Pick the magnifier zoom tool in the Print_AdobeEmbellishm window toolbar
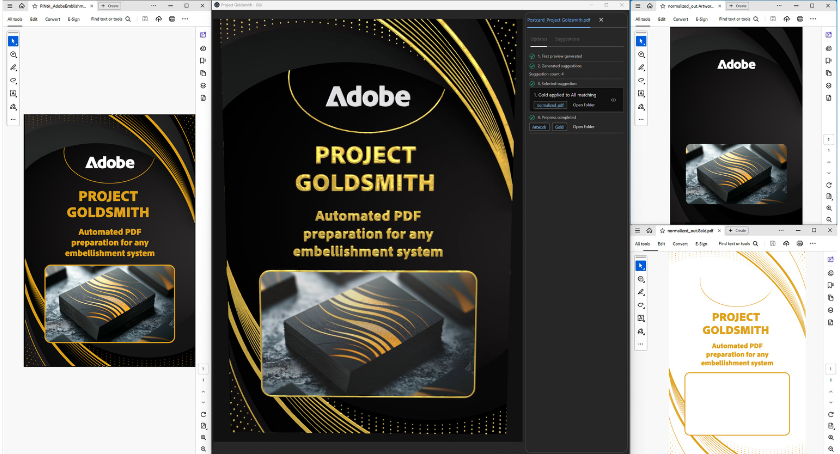 click(13, 55)
